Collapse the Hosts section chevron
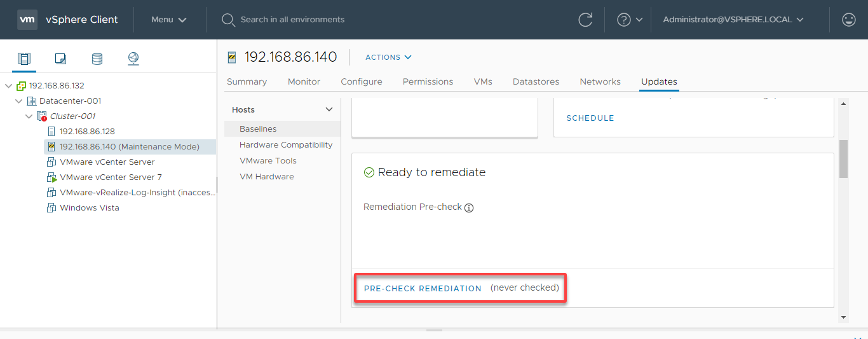Viewport: 868px width, 339px height. tap(329, 109)
